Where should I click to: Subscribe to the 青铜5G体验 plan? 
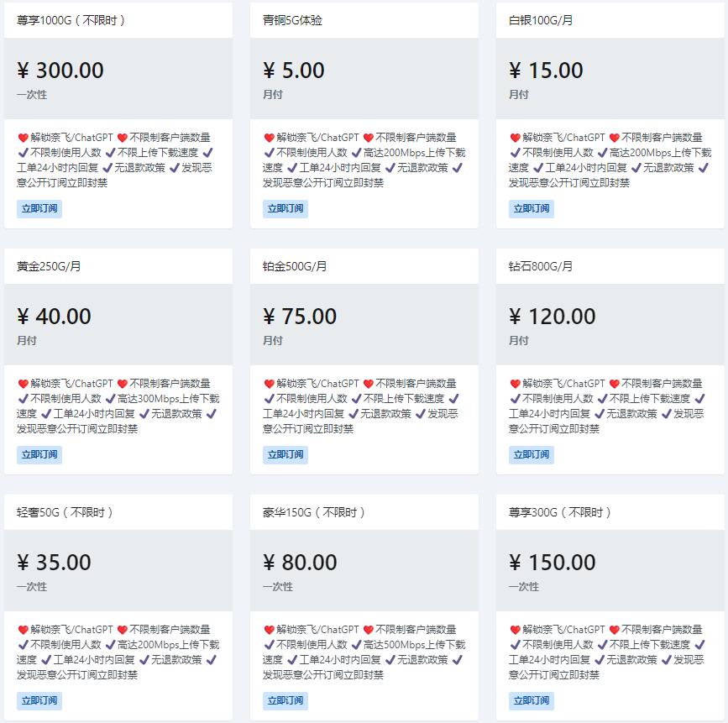[x=285, y=208]
